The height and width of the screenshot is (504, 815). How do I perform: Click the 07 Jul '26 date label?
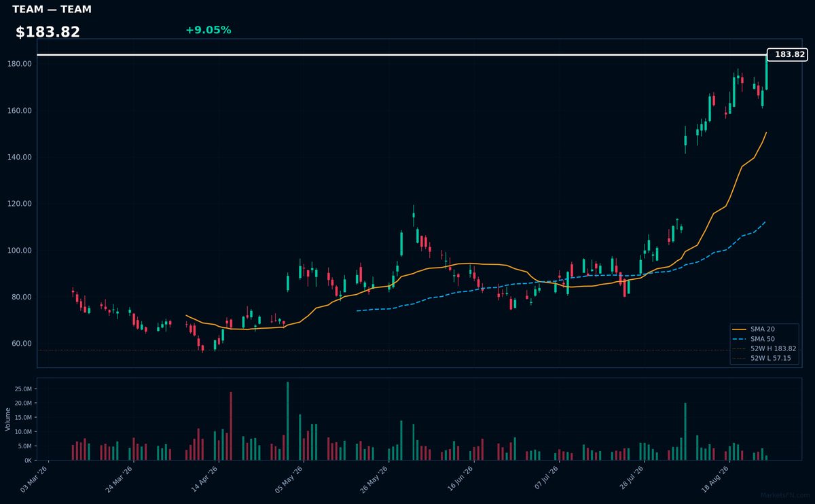(545, 478)
